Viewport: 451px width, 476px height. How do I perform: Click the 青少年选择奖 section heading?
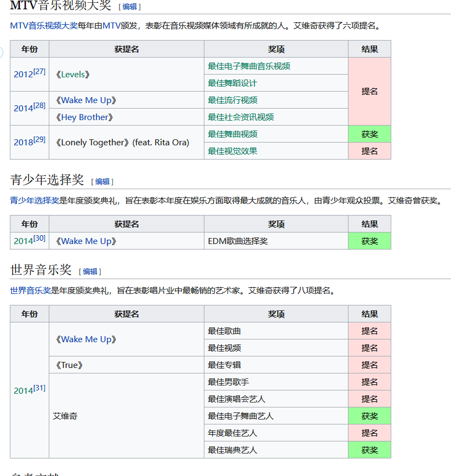click(47, 179)
